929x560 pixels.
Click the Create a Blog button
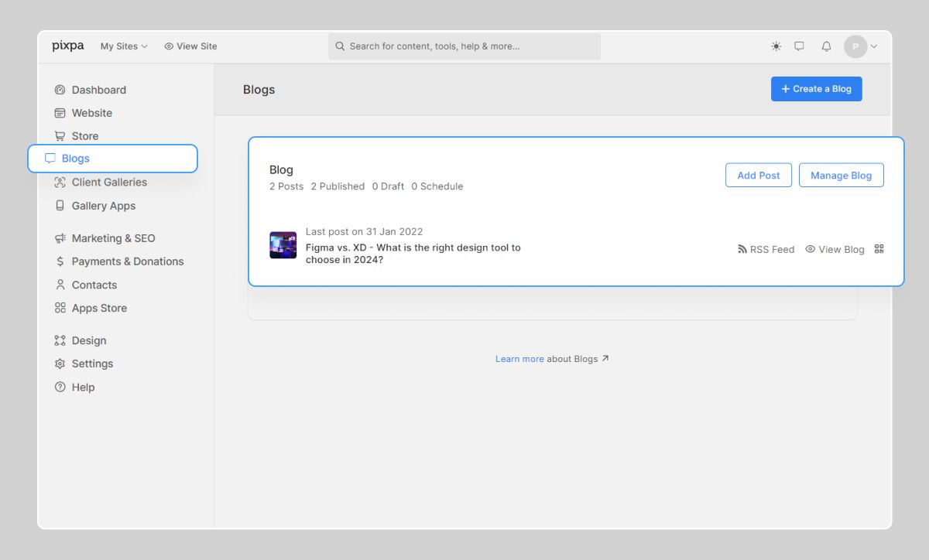[x=816, y=88]
